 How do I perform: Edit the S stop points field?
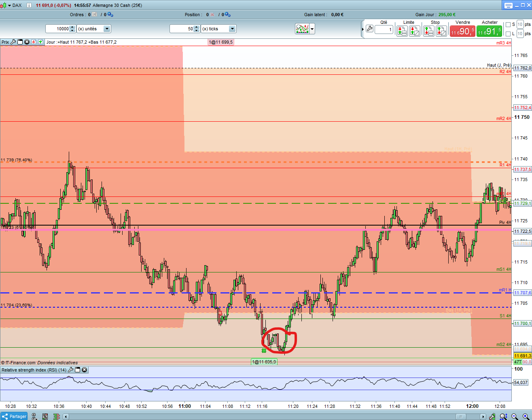point(520,25)
